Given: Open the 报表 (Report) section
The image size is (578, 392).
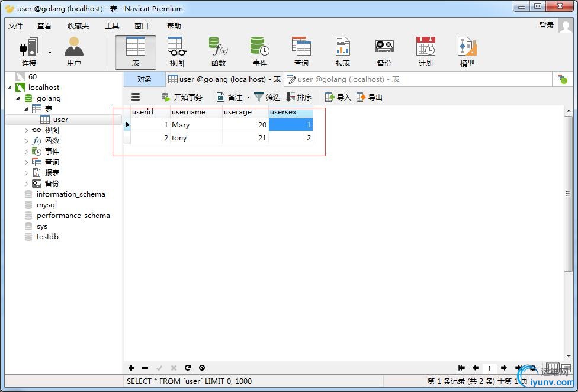Looking at the screenshot, I should point(342,52).
